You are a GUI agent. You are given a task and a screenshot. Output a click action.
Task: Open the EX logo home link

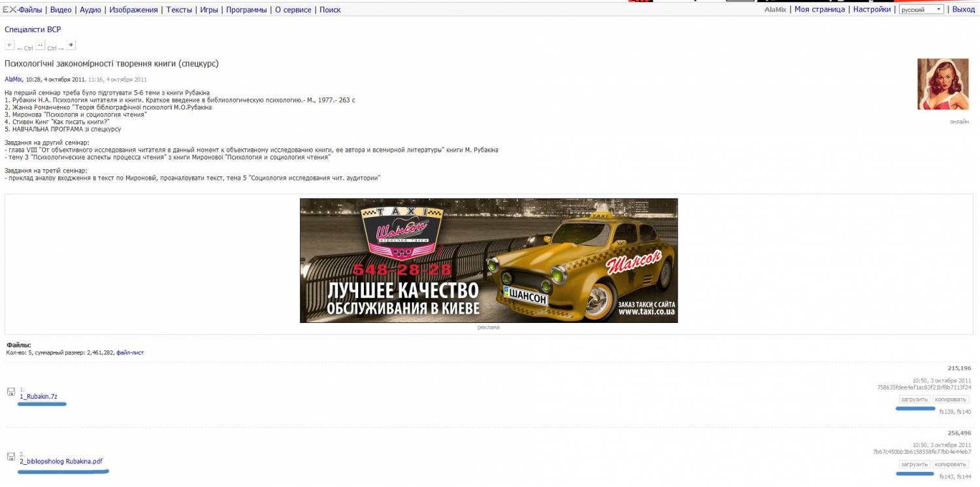click(9, 10)
